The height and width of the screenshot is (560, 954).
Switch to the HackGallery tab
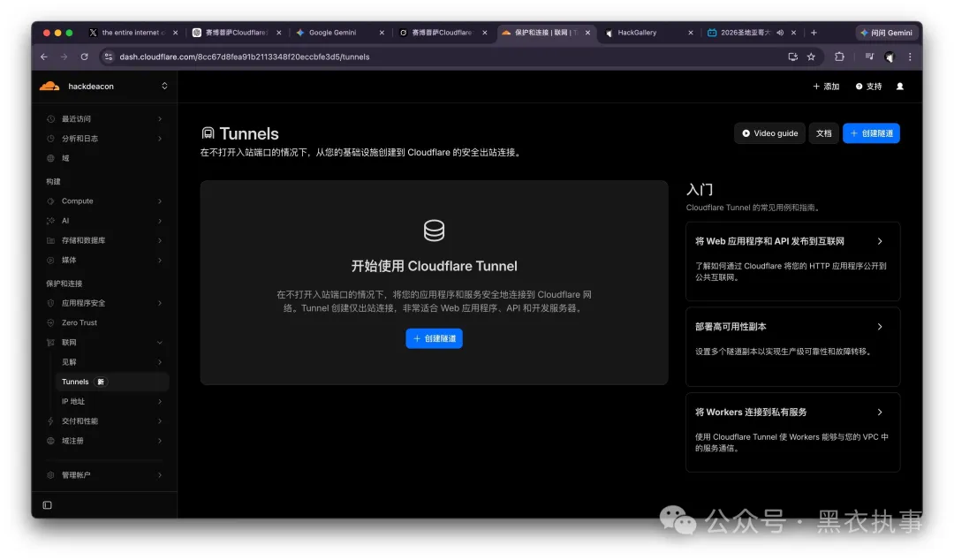(638, 33)
